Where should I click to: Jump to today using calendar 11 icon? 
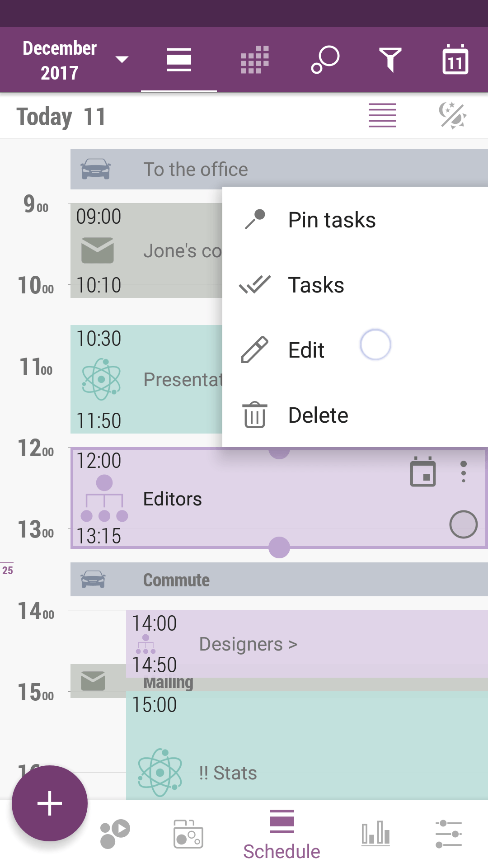click(455, 60)
